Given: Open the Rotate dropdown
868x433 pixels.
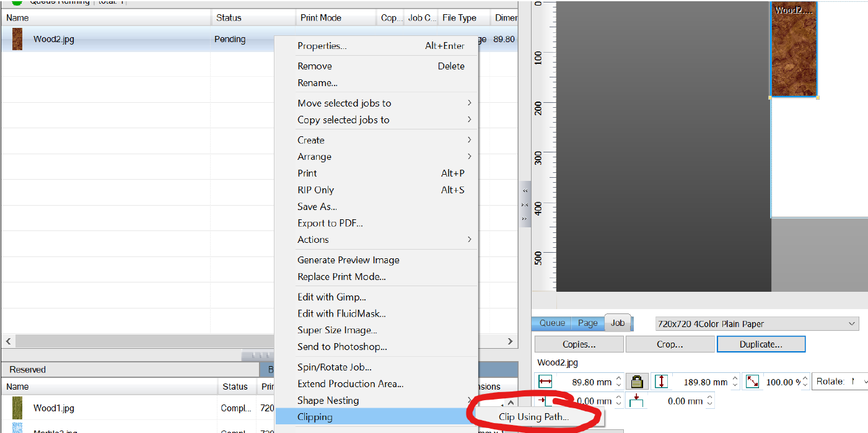Looking at the screenshot, I should tap(840, 382).
